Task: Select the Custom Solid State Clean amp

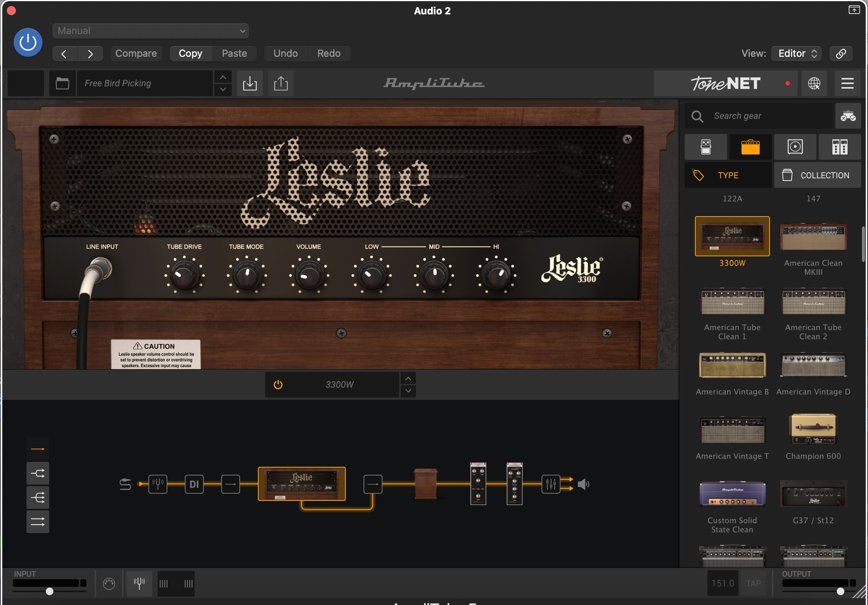Action: click(732, 494)
